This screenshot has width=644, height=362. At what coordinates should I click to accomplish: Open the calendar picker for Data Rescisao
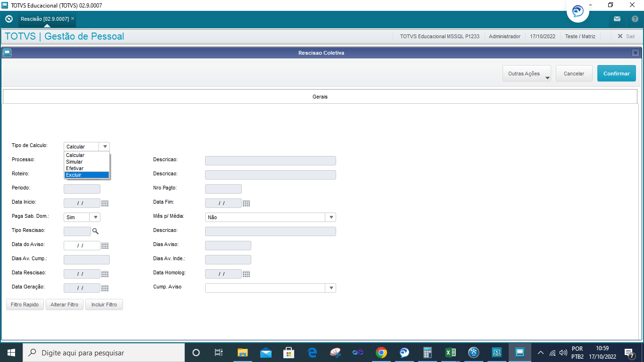click(x=105, y=274)
